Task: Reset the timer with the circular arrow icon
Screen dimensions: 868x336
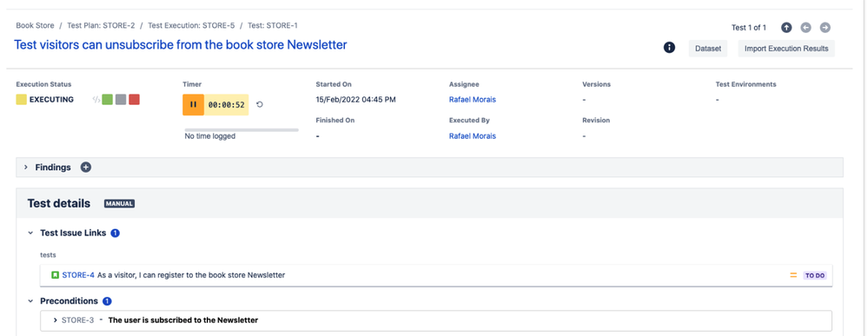Action: [260, 104]
